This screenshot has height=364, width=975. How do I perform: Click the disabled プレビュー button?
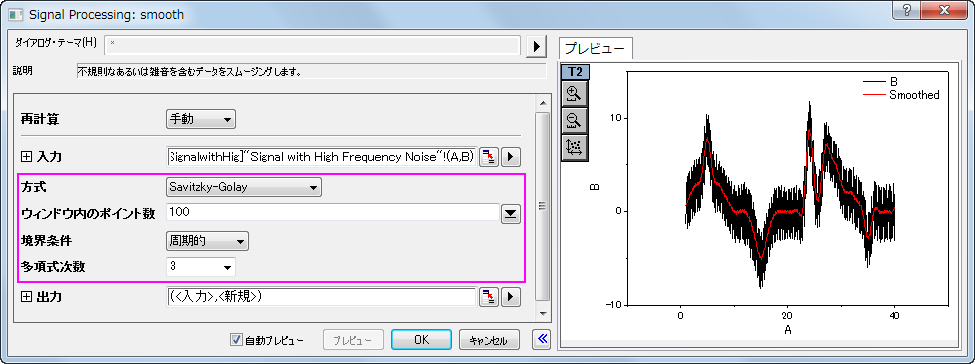coord(353,340)
